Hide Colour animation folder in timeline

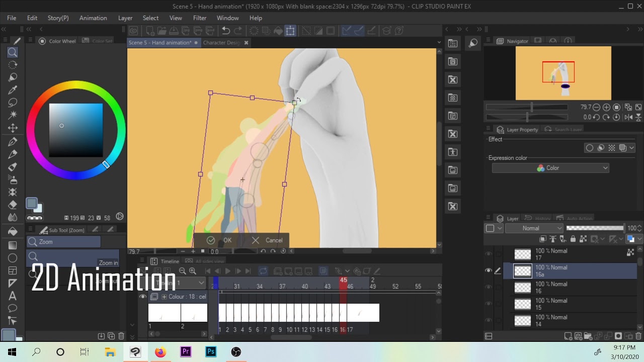click(143, 297)
